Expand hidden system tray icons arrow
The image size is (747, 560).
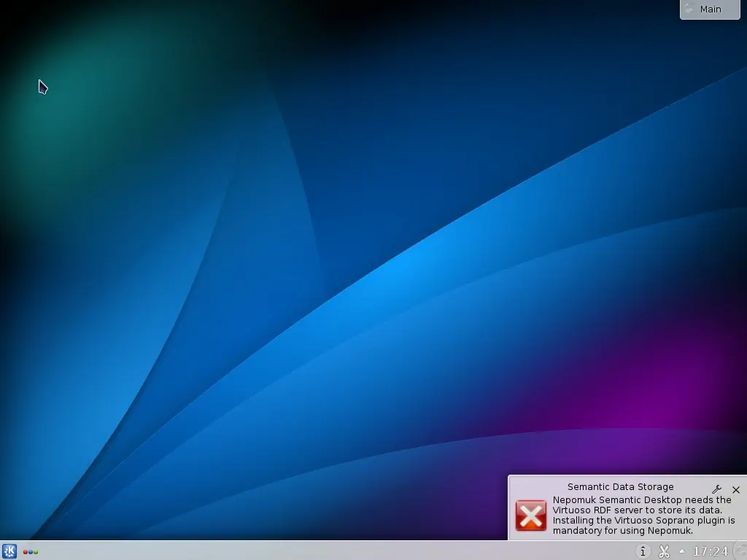[682, 551]
